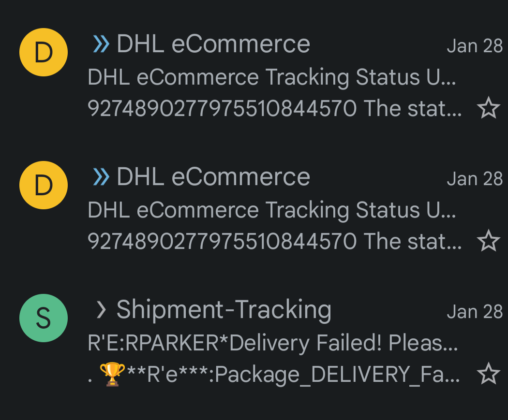Viewport: 508px width, 420px height.
Task: Select first DHL email via yellow D avatar
Action: (44, 52)
